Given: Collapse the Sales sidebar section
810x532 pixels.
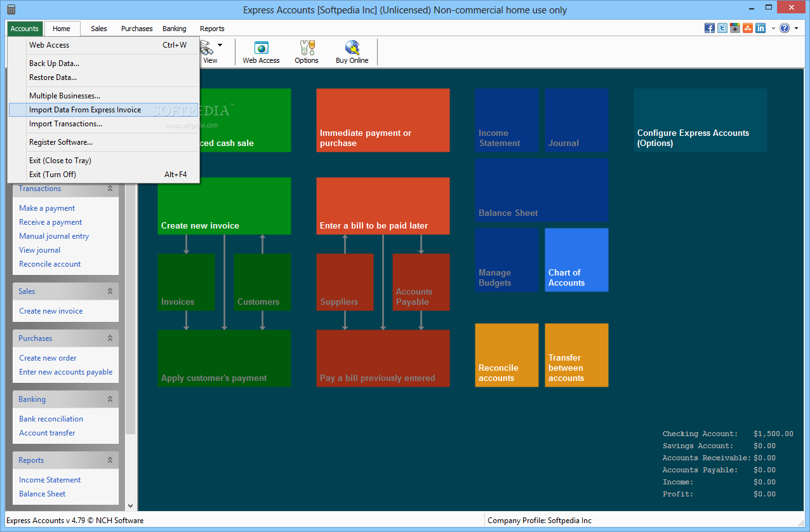Looking at the screenshot, I should coord(110,291).
